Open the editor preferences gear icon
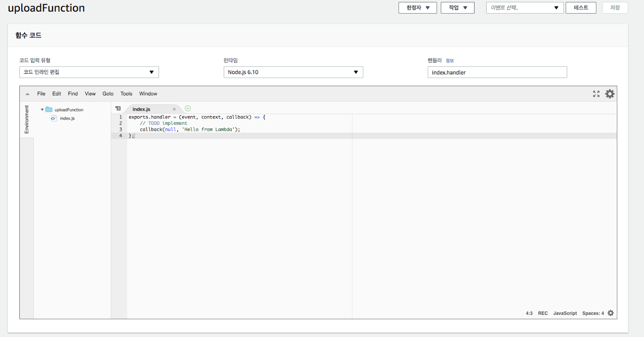The height and width of the screenshot is (337, 644). coord(610,94)
